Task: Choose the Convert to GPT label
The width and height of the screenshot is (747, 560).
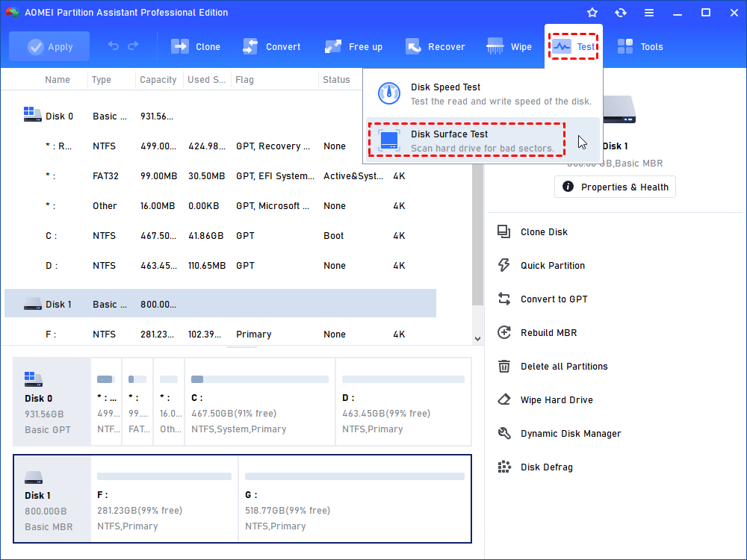Action: coord(554,299)
